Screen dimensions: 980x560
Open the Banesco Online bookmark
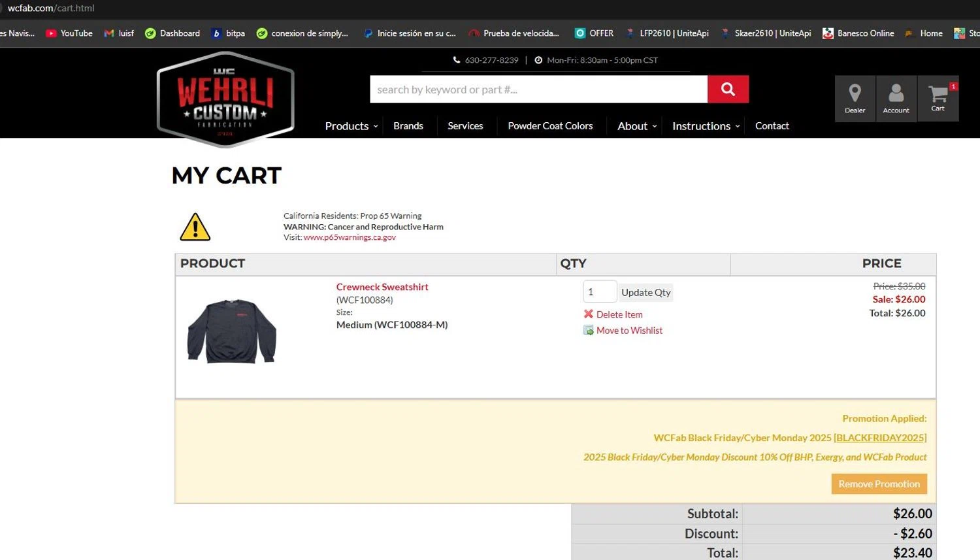pos(858,33)
